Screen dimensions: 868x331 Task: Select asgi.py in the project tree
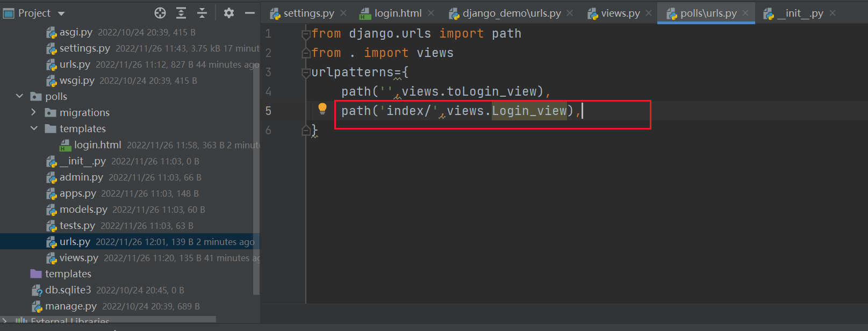point(130,32)
